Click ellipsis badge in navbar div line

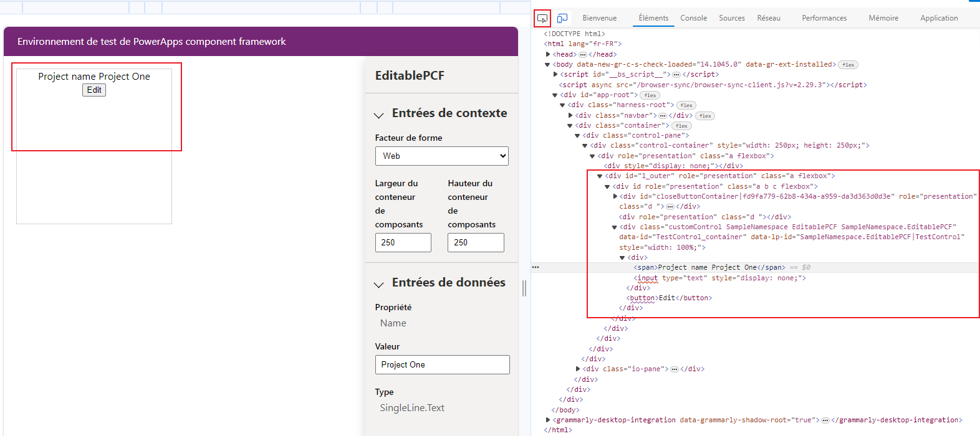click(663, 116)
